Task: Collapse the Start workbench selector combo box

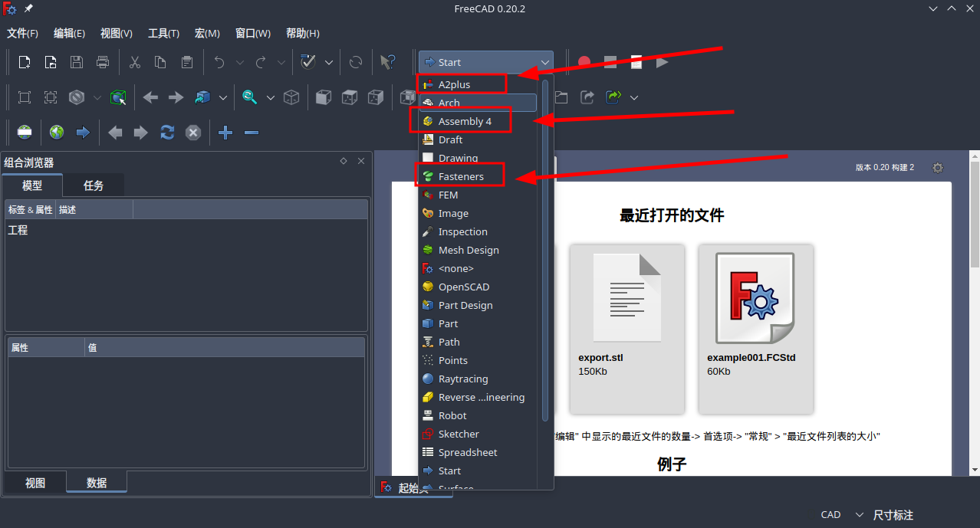Action: coord(486,62)
